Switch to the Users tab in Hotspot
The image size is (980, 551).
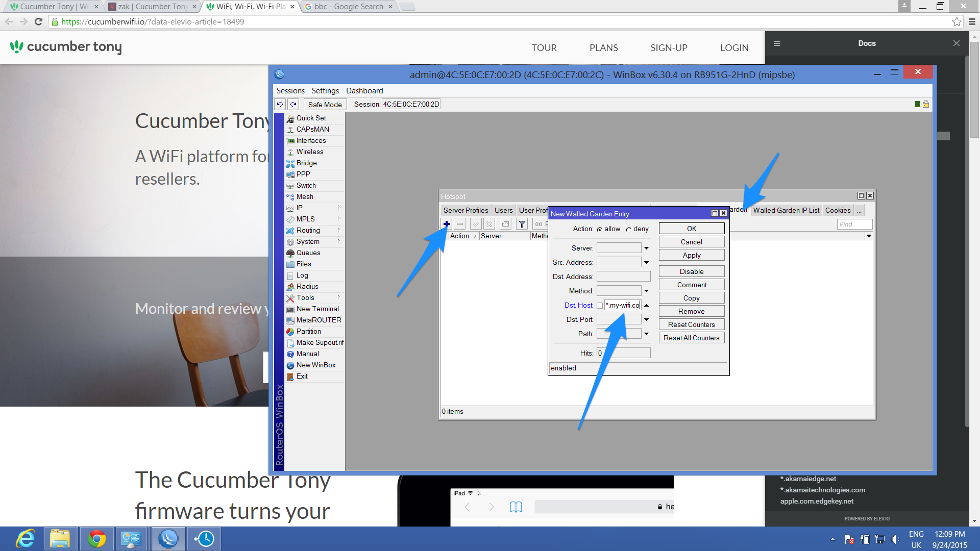coord(503,210)
